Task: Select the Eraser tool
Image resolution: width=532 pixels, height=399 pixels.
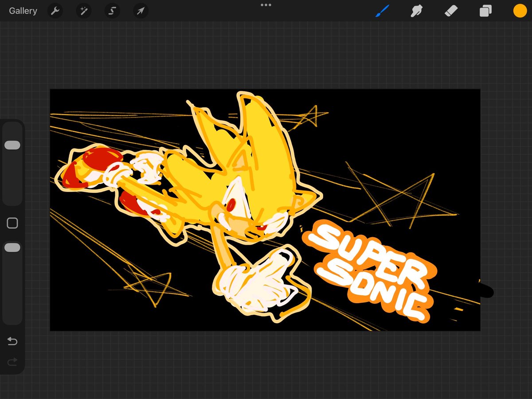Action: [x=450, y=11]
